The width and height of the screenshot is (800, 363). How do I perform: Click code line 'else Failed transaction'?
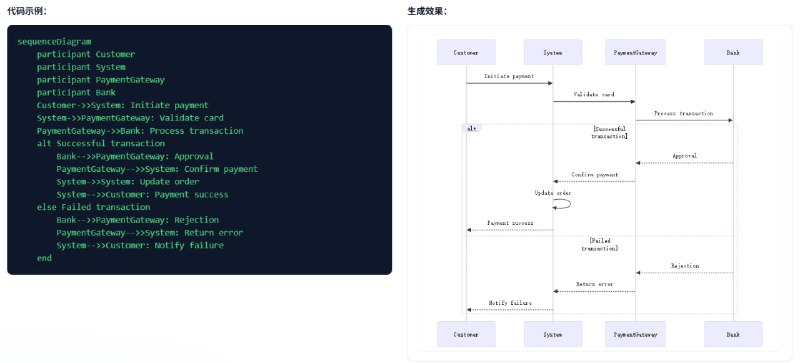pyautogui.click(x=93, y=207)
